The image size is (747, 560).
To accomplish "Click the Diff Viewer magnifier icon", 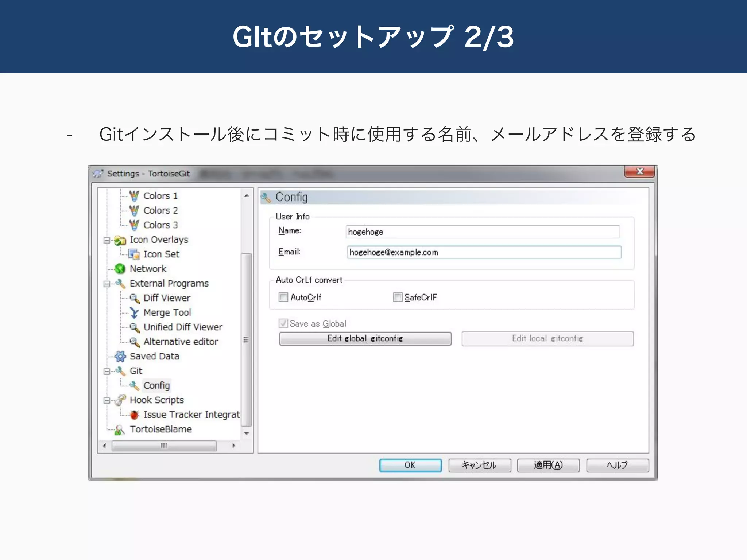I will point(135,298).
